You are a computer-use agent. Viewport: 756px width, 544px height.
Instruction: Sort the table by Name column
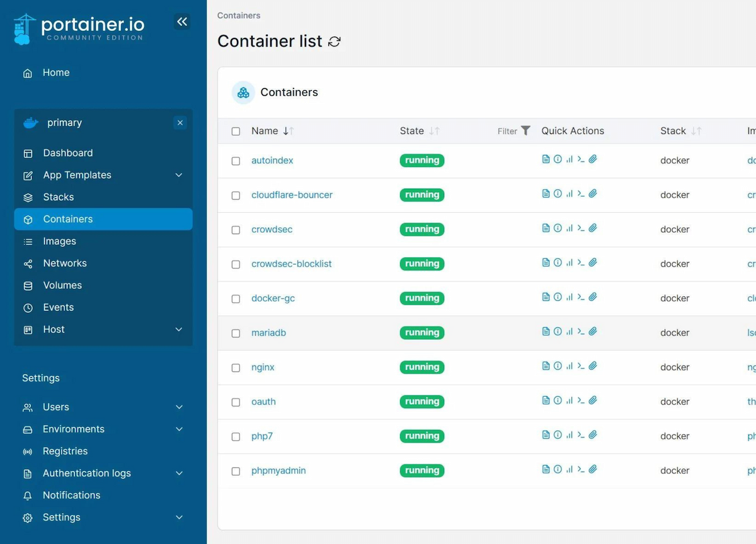pos(265,131)
